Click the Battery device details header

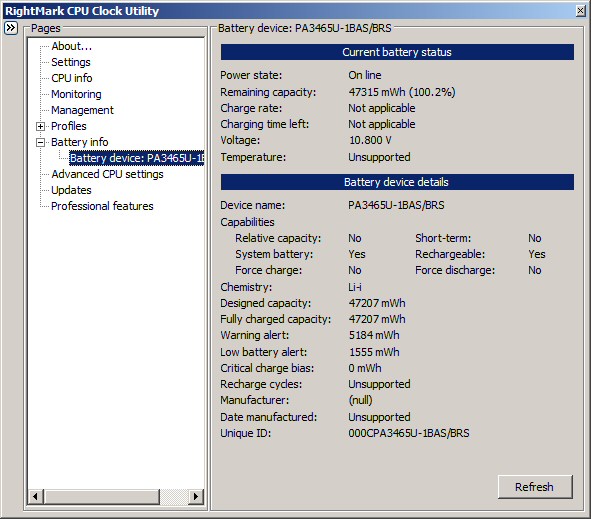pyautogui.click(x=397, y=182)
